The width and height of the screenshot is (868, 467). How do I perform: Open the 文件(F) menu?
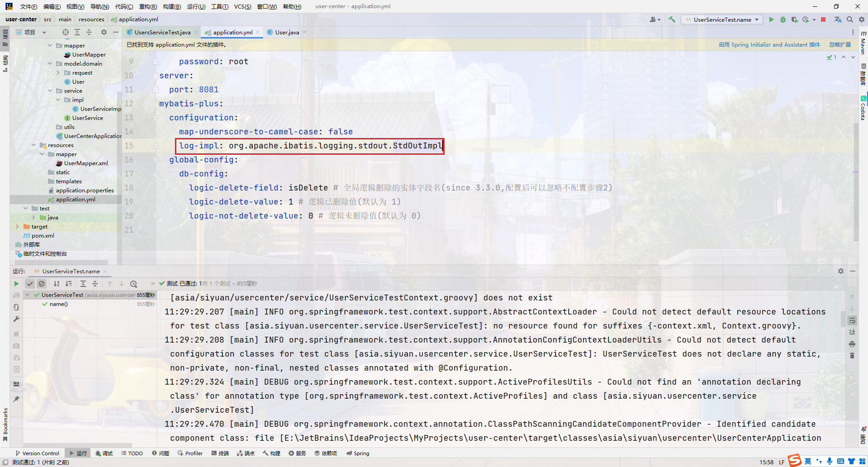coord(28,6)
